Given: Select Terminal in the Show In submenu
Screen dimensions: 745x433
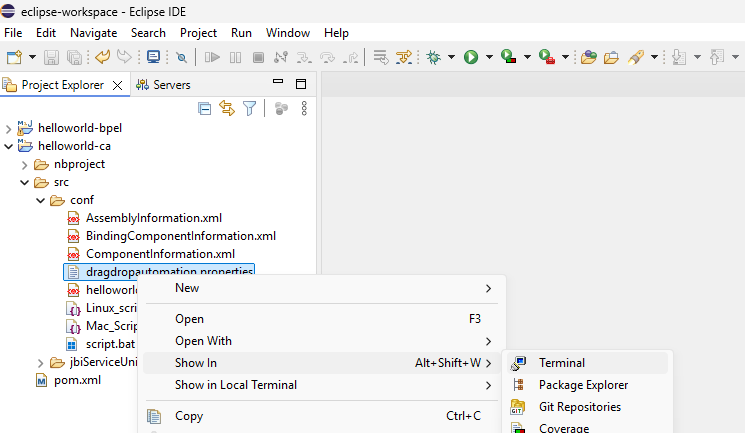Looking at the screenshot, I should coord(588,363).
